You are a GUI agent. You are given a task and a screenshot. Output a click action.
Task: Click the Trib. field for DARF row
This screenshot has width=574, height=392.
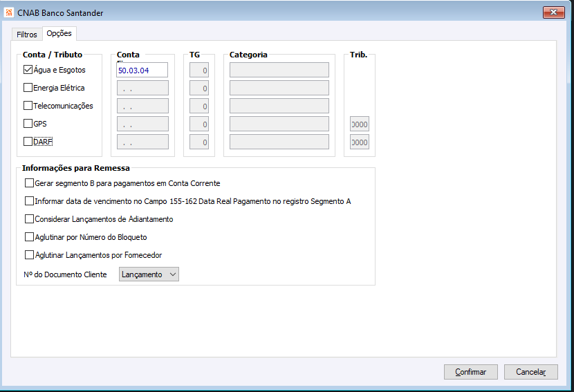point(360,142)
